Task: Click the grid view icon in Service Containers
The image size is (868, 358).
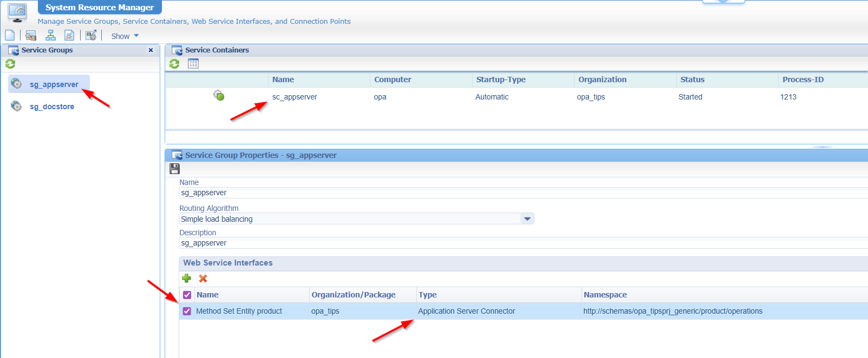Action: [193, 64]
